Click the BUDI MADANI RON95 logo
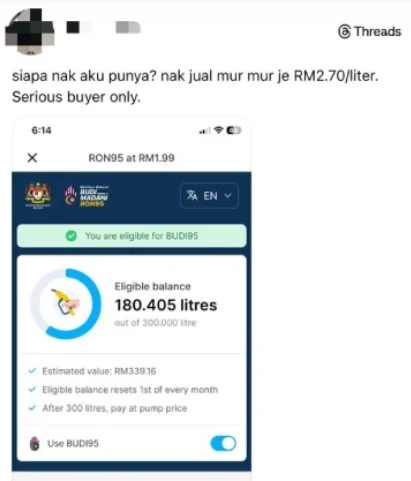411x481 pixels. pyautogui.click(x=87, y=196)
